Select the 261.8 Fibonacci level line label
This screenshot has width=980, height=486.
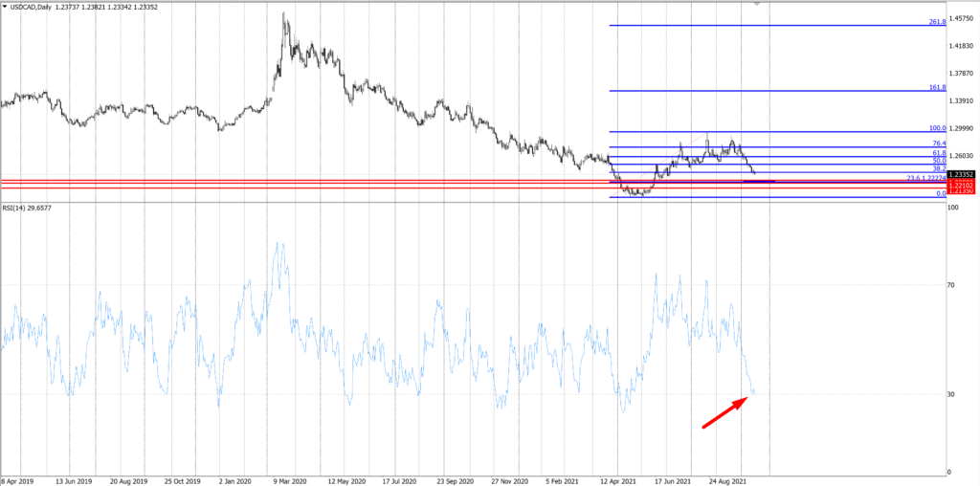coord(938,21)
